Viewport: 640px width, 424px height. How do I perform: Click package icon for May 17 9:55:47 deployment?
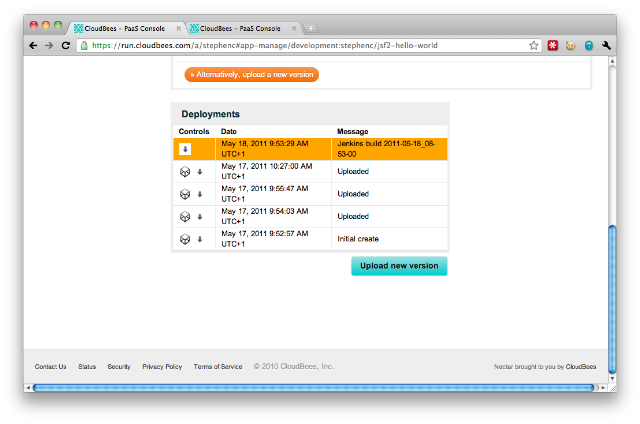pyautogui.click(x=185, y=194)
